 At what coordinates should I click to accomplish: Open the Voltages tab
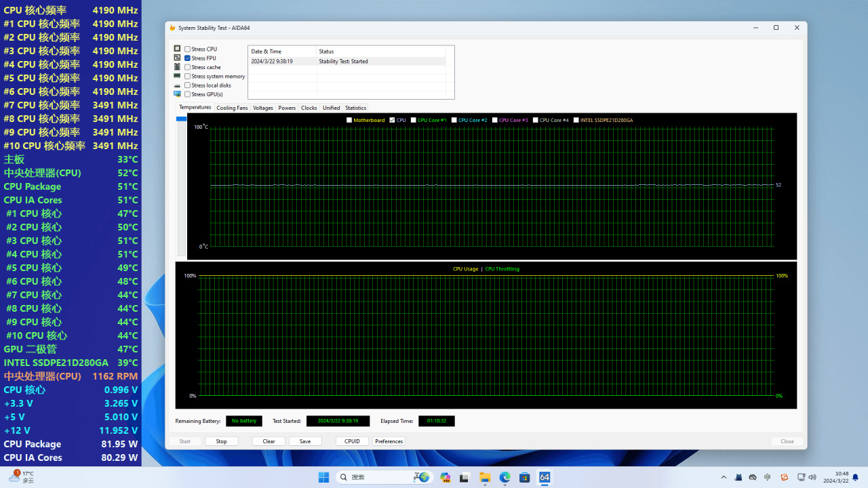point(263,108)
